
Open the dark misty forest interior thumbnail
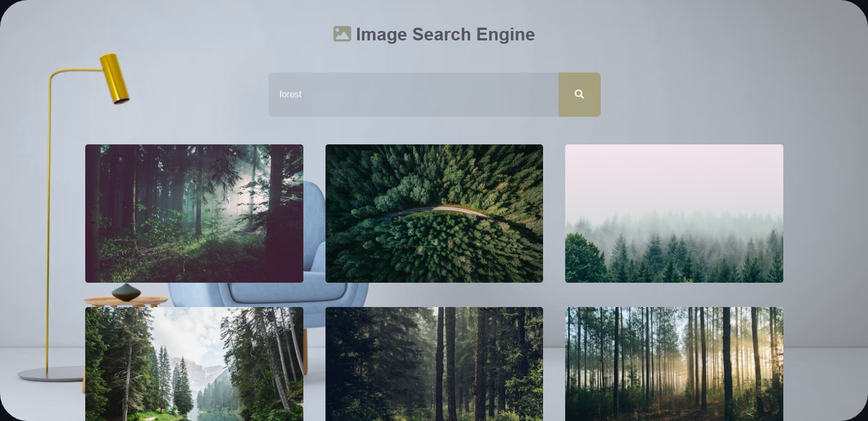[x=194, y=214]
